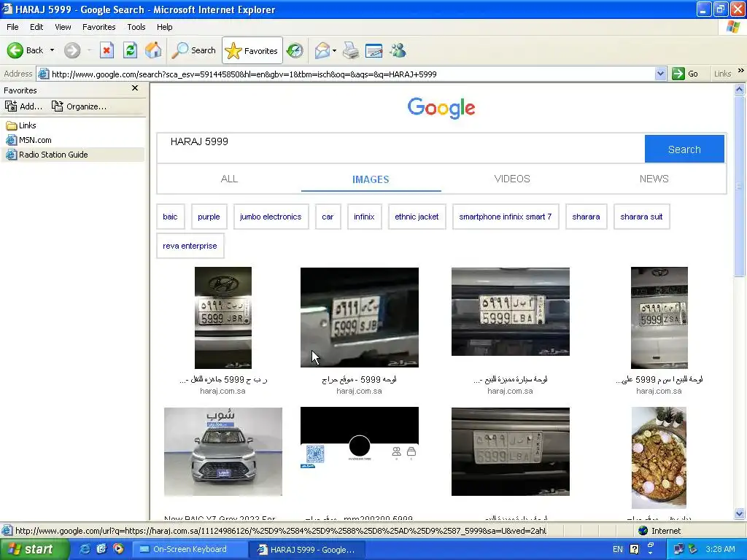
Task: Go to the Home page icon
Action: tap(153, 50)
